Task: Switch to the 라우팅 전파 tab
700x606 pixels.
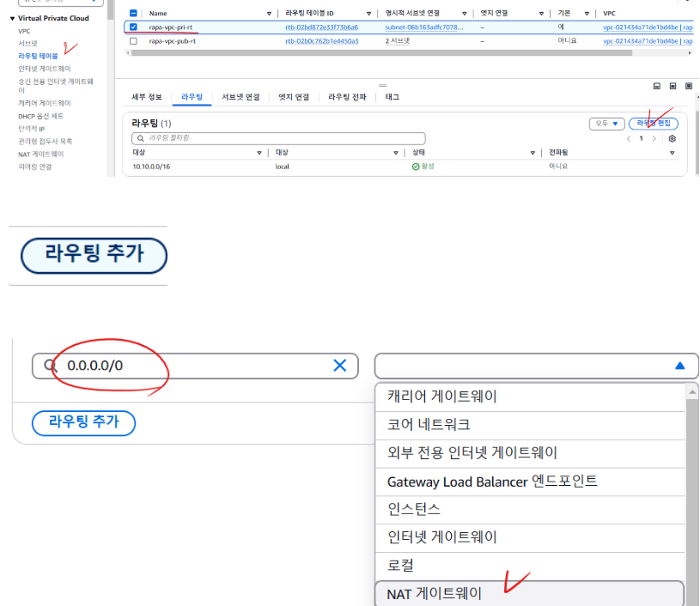Action: click(347, 97)
